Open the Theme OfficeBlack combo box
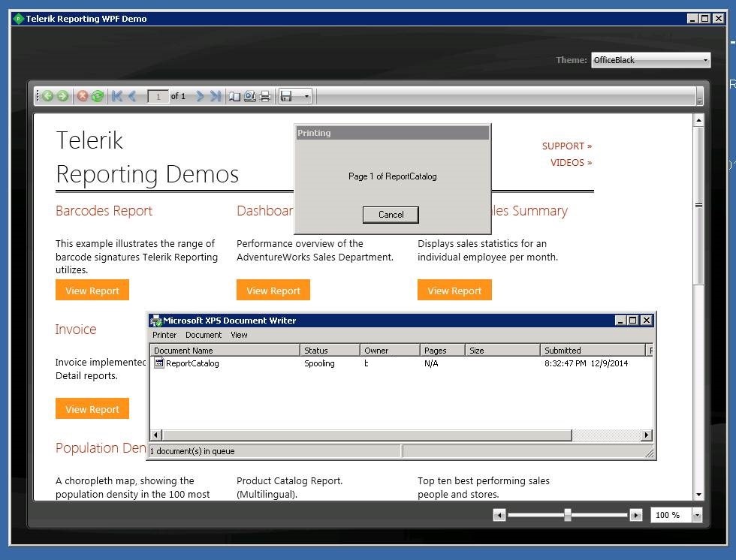The width and height of the screenshot is (736, 560). point(650,60)
